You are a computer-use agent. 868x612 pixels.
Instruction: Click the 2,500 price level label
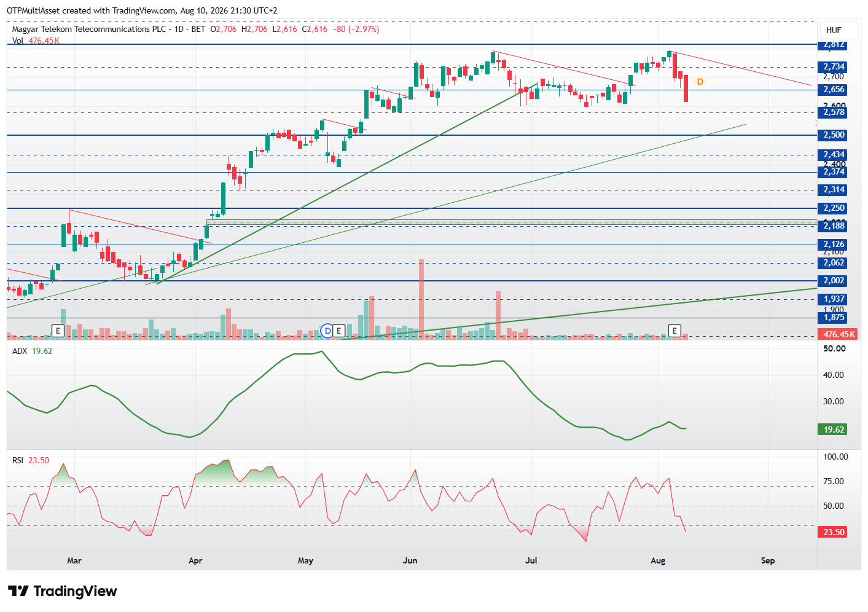(x=834, y=135)
